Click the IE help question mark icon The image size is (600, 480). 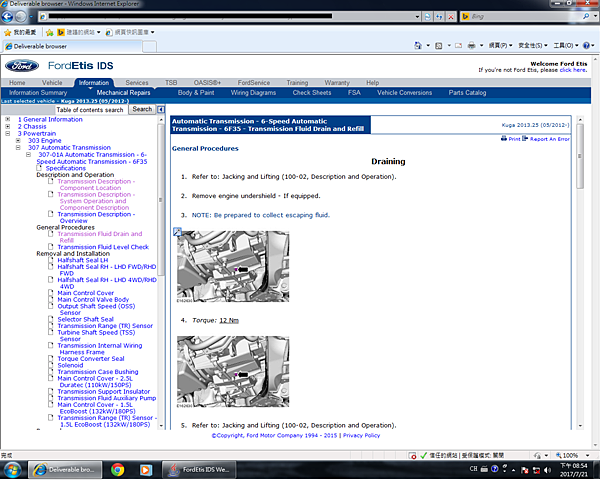pyautogui.click(x=586, y=46)
